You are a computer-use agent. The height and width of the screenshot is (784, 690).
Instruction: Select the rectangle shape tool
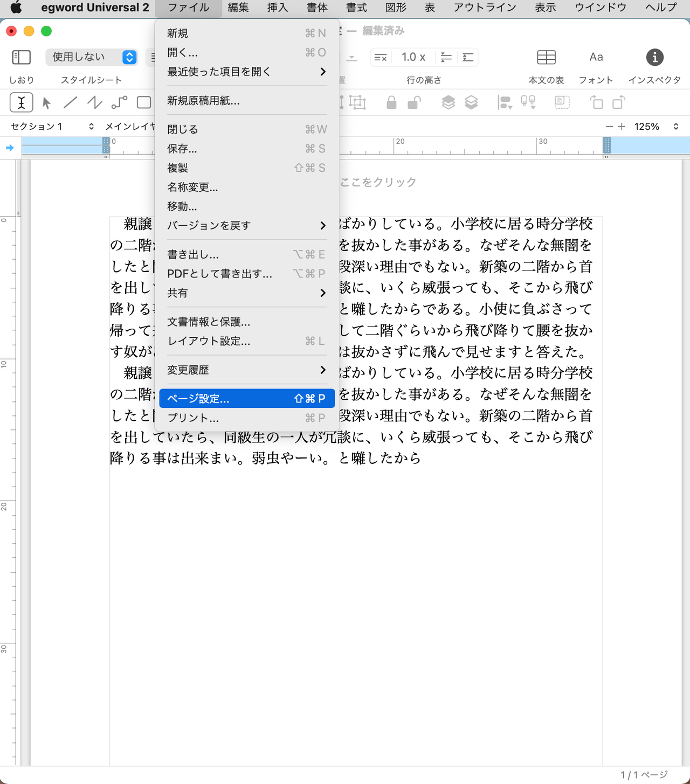click(x=143, y=102)
